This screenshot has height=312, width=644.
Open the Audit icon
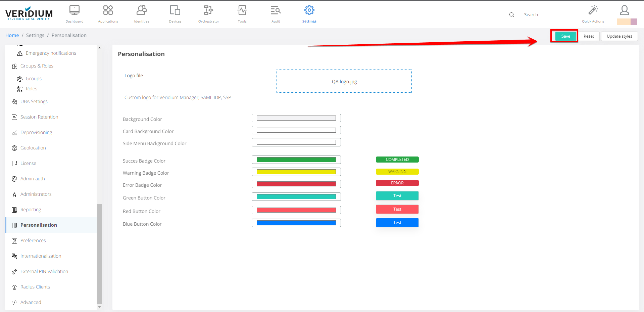tap(276, 11)
